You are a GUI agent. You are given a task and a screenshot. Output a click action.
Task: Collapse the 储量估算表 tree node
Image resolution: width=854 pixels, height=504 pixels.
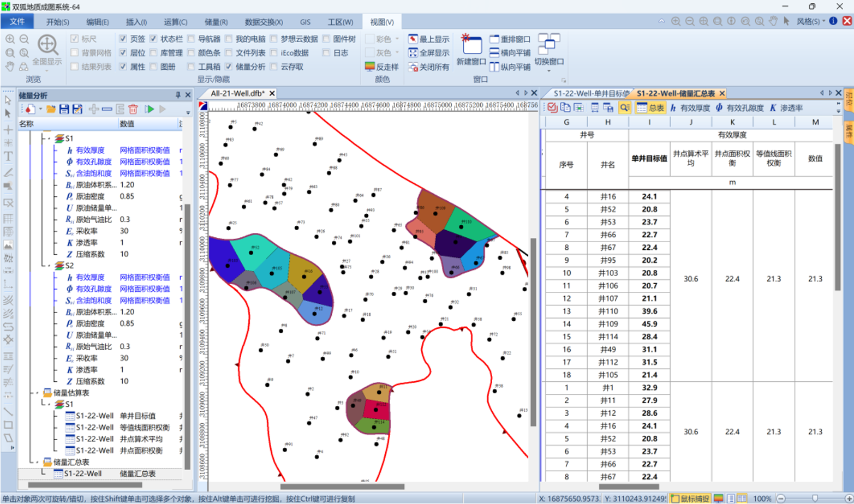click(37, 393)
